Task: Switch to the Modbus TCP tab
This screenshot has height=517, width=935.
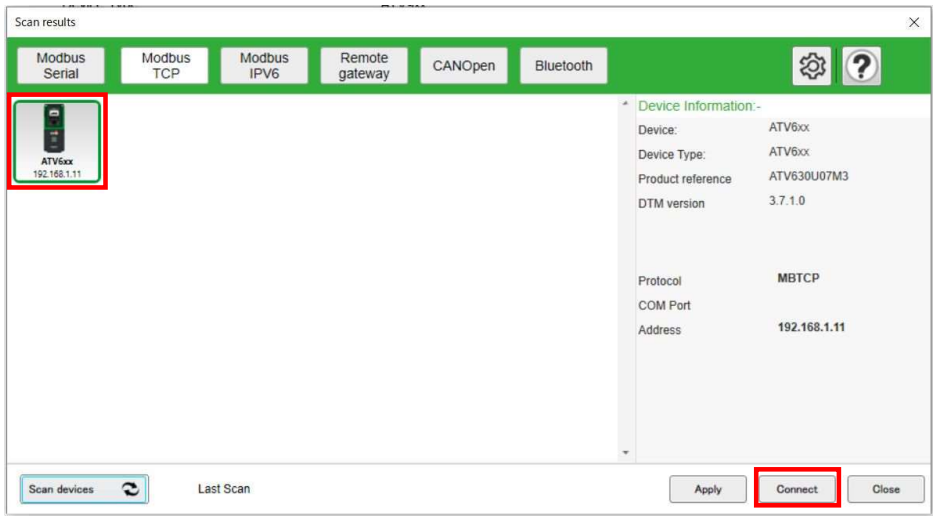Action: click(165, 66)
